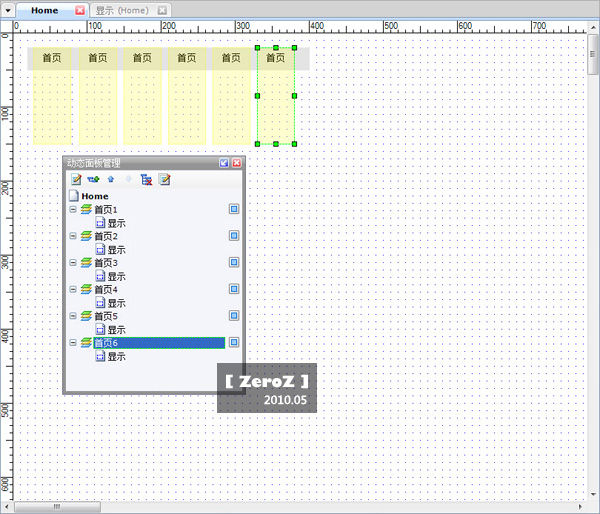This screenshot has width=600, height=514.
Task: Toggle the blue view square for 首页3
Action: (x=234, y=262)
